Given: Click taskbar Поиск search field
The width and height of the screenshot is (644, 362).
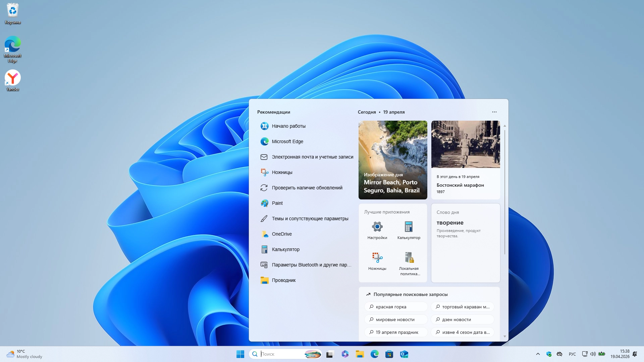Looking at the screenshot, I should tap(282, 354).
